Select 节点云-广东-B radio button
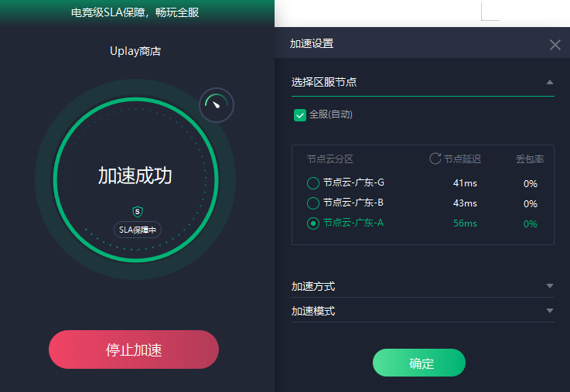The width and height of the screenshot is (570, 392). click(x=313, y=203)
